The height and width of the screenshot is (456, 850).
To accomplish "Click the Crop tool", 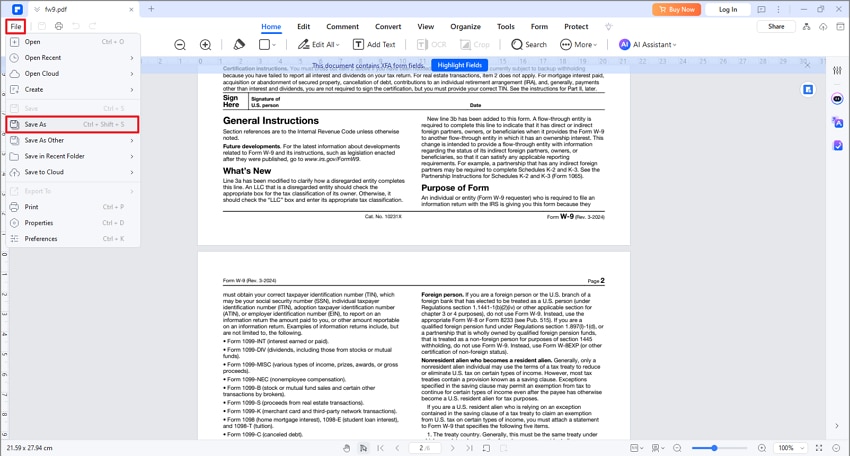I will pos(475,44).
